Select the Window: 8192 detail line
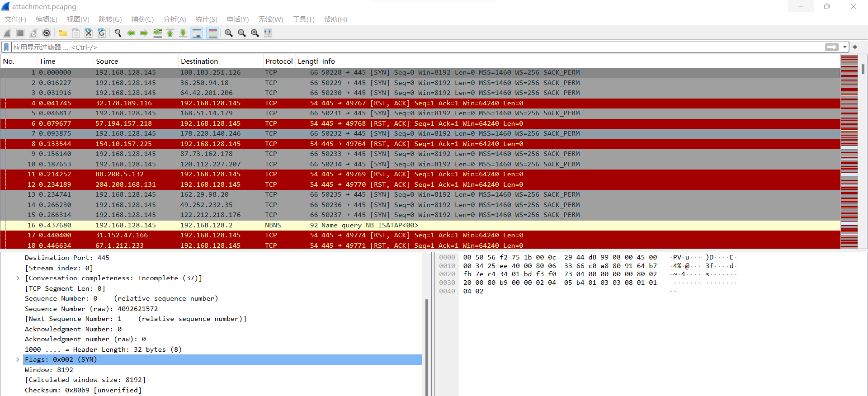The width and height of the screenshot is (868, 396). point(49,370)
